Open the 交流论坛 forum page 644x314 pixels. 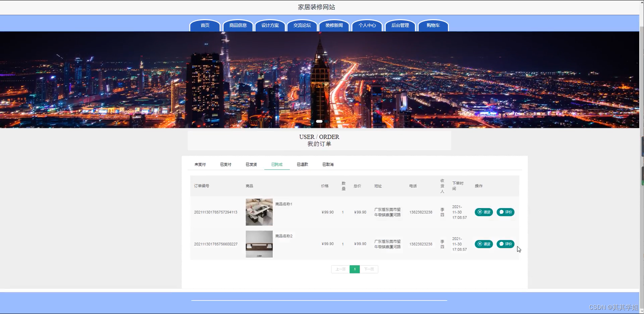[302, 26]
